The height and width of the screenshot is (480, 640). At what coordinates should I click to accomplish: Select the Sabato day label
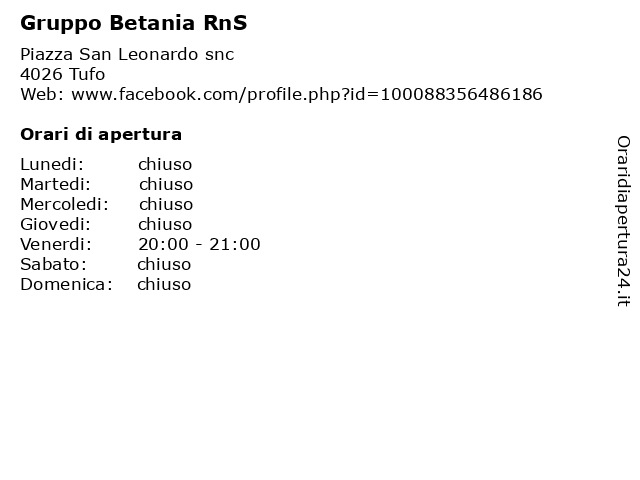tap(53, 264)
